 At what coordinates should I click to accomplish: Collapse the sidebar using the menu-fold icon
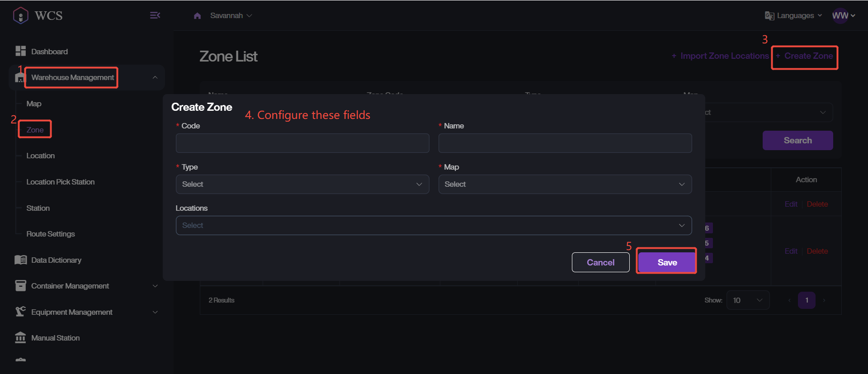(155, 15)
